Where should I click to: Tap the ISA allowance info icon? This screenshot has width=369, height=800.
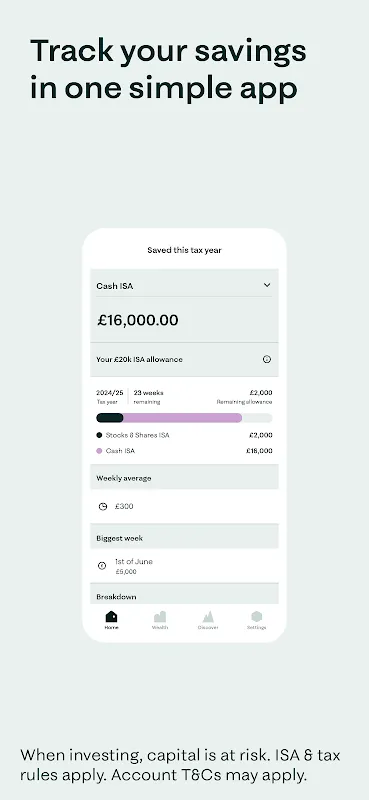(266, 359)
